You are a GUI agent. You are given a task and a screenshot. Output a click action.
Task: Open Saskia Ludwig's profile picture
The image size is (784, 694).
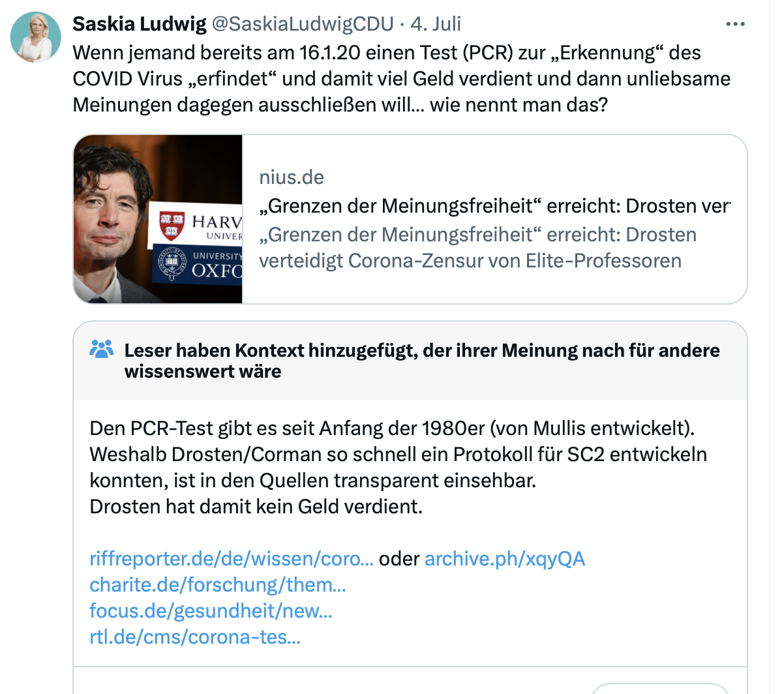pos(36,37)
